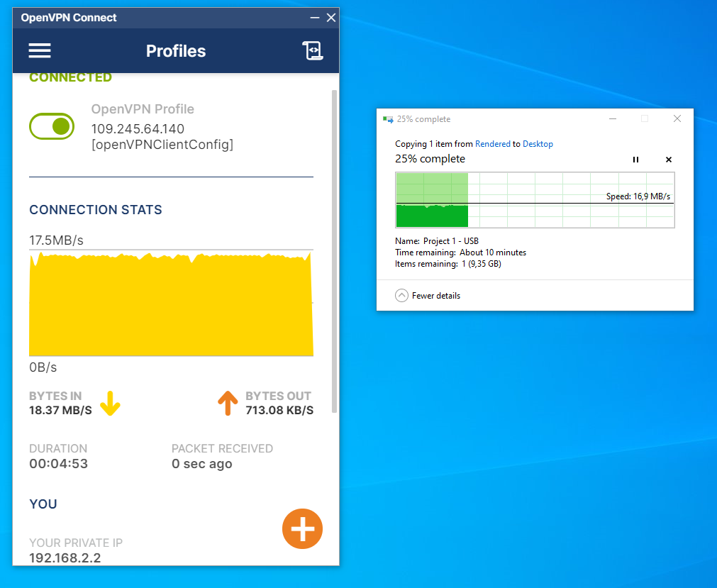This screenshot has width=717, height=588.
Task: Open the hamburger menu in OpenVPN Connect
Action: click(x=40, y=51)
